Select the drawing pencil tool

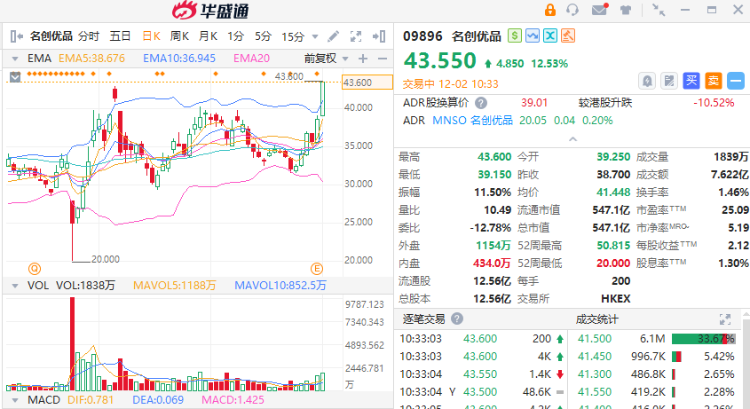click(x=333, y=36)
